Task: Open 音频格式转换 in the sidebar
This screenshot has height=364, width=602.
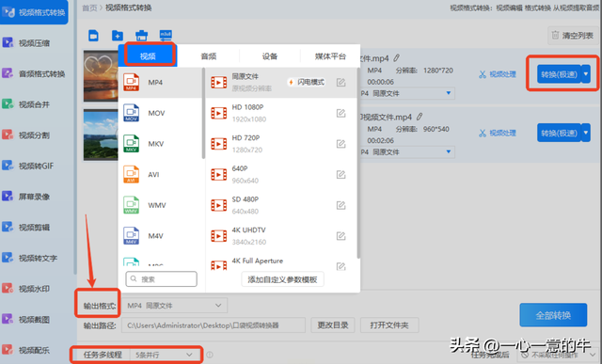Action: click(x=34, y=73)
